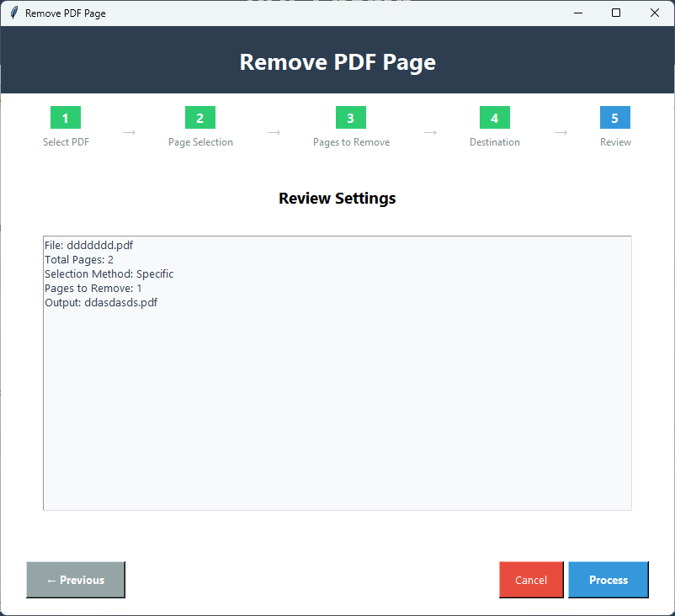This screenshot has width=675, height=616.
Task: Select the Select PDF step label
Action: [65, 142]
